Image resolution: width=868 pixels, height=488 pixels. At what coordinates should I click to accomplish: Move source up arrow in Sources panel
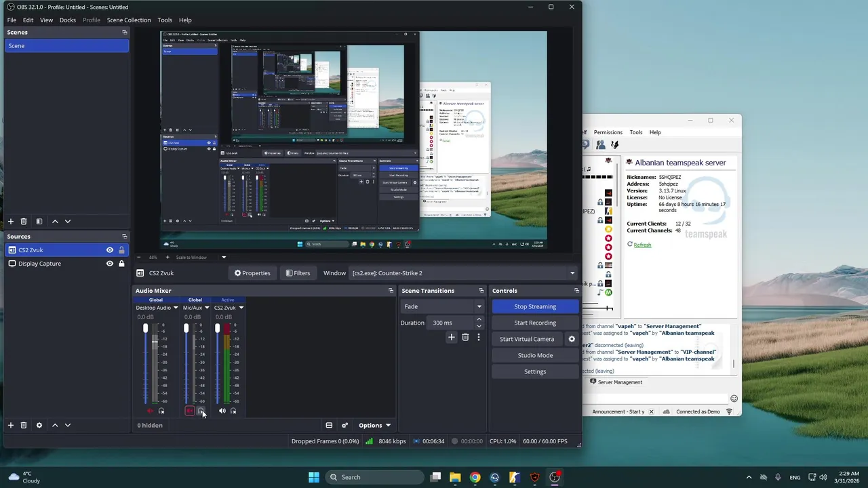point(55,425)
